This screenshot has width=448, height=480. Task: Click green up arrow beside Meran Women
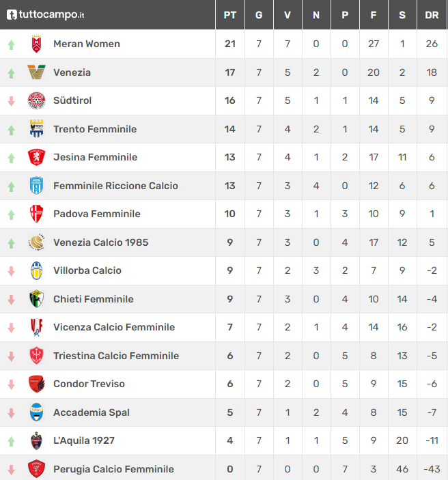point(12,44)
